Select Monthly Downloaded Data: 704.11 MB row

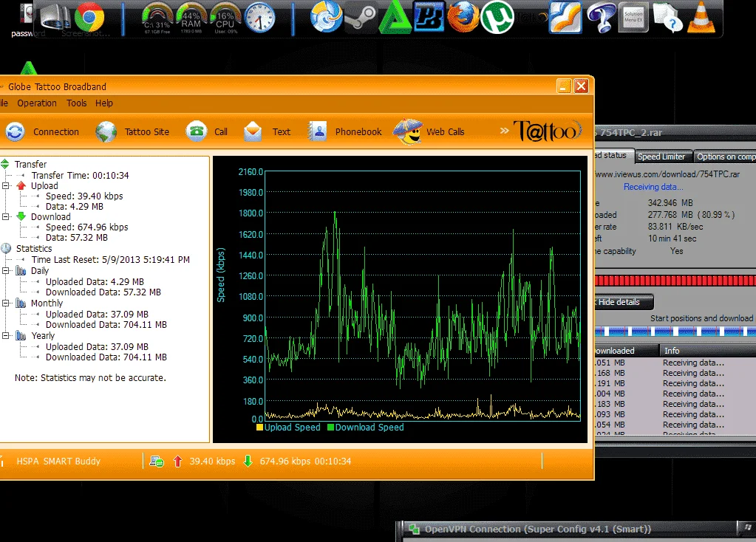[106, 325]
